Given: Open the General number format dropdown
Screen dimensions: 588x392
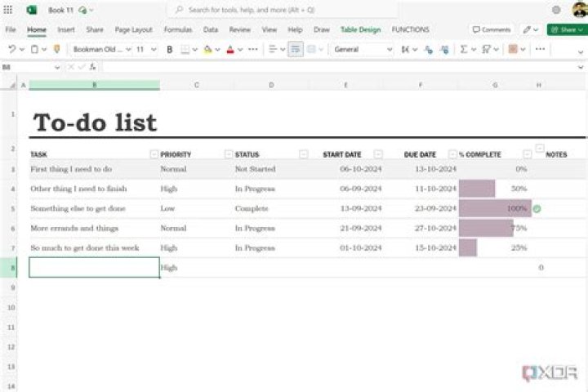Looking at the screenshot, I should [363, 49].
